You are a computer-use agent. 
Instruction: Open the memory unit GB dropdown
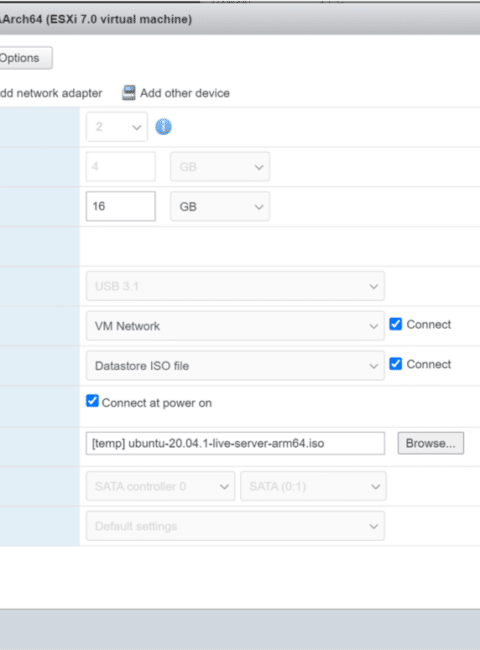click(220, 167)
